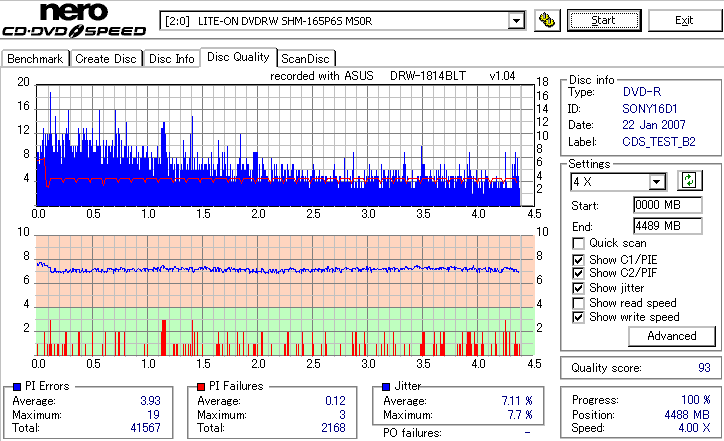Click the disc label CDS_TEST_B2
Screen dimensions: 724x441
tap(659, 142)
